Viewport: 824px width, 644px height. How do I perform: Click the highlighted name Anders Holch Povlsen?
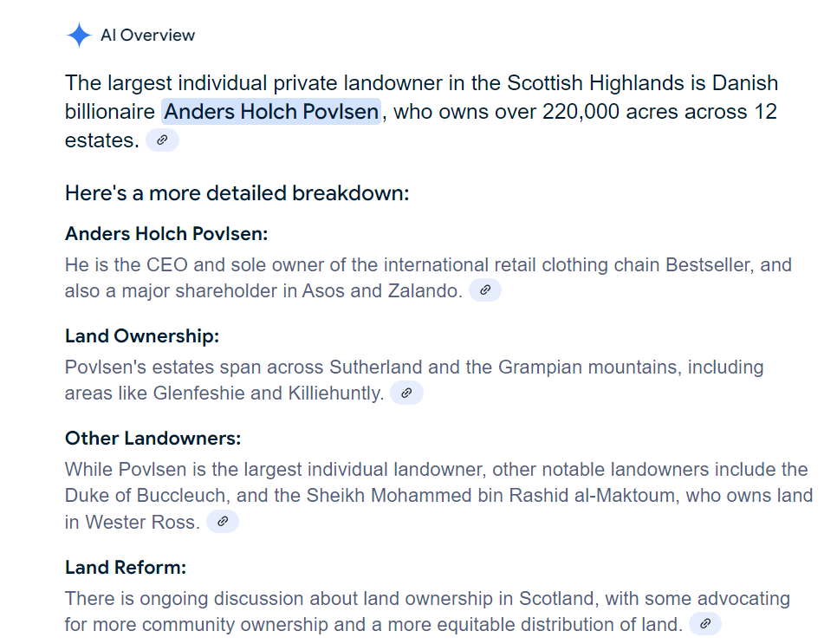(x=271, y=112)
